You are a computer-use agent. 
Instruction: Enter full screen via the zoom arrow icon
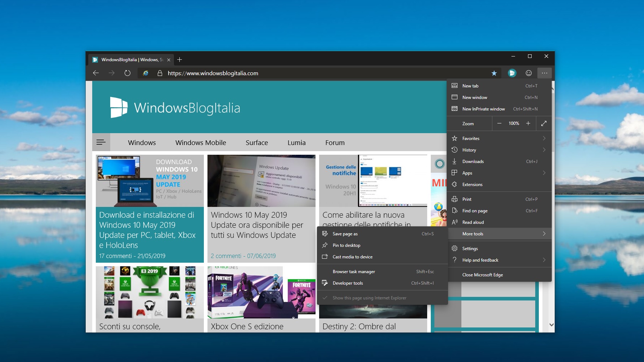coord(544,123)
